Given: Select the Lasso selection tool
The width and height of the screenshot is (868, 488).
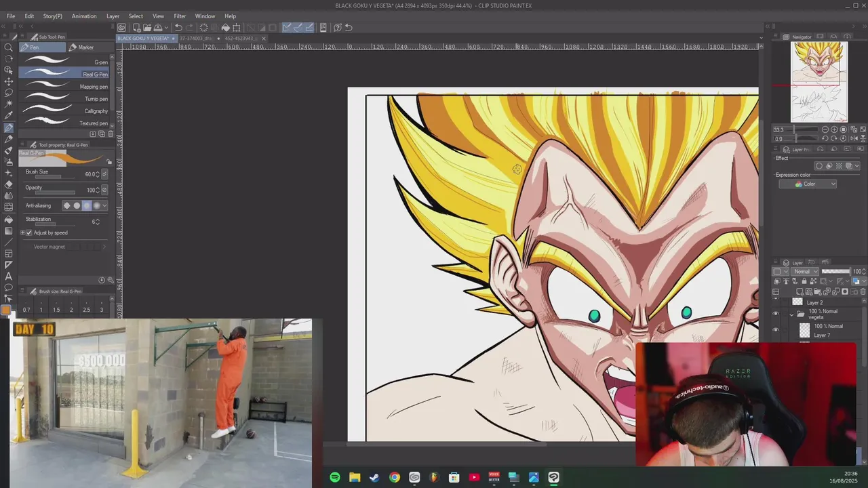Looking at the screenshot, I should pos(8,93).
